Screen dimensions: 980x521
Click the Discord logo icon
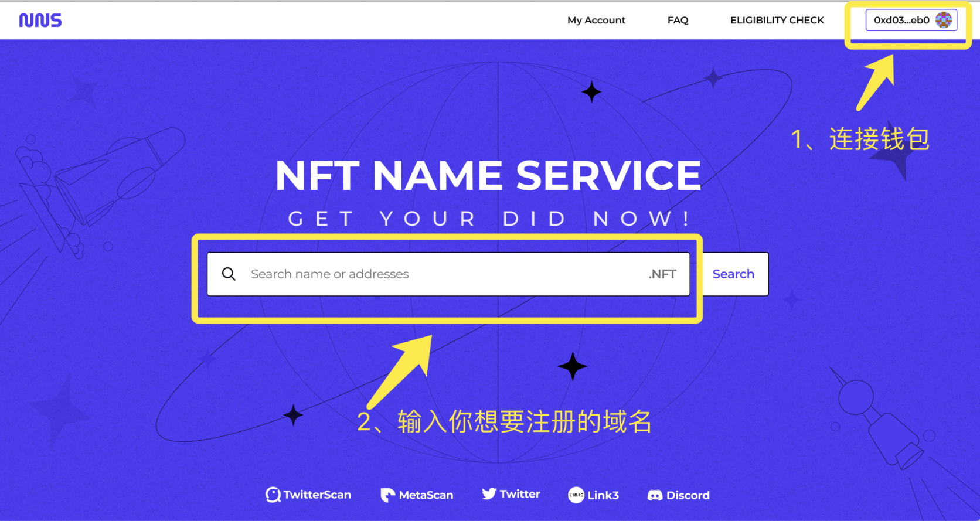(655, 496)
